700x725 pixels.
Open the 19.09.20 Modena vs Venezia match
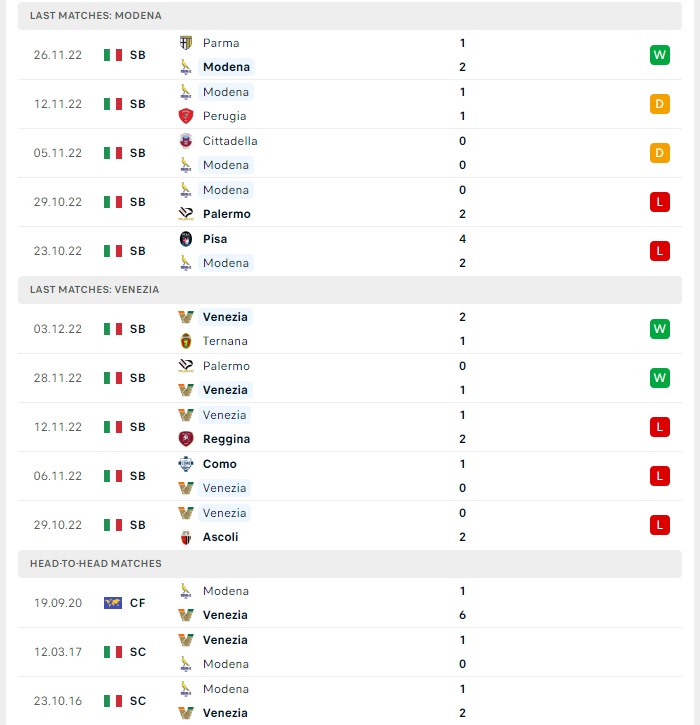[350, 603]
